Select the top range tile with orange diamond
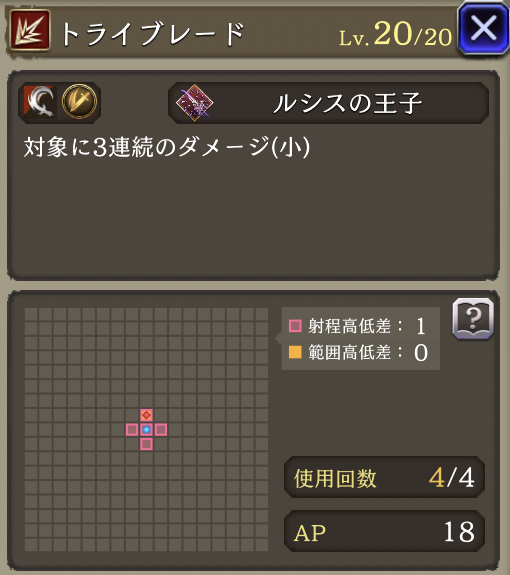 (146, 415)
